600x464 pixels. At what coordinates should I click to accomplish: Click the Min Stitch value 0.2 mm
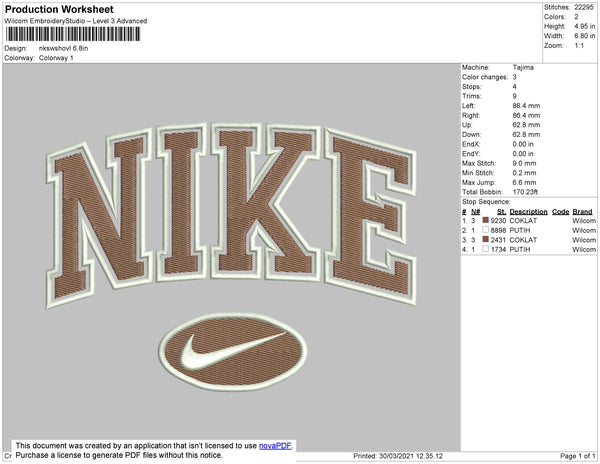click(x=524, y=173)
